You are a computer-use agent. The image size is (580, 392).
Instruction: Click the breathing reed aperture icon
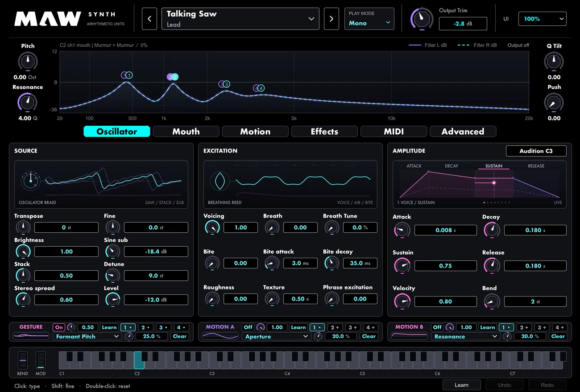pyautogui.click(x=220, y=181)
